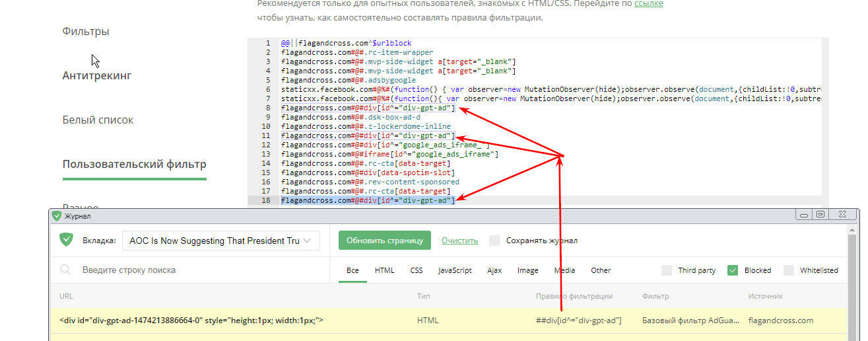The image size is (868, 341).
Task: Click editor line 1 @@||flagandcross.com^$urlblock
Action: pyautogui.click(x=346, y=43)
